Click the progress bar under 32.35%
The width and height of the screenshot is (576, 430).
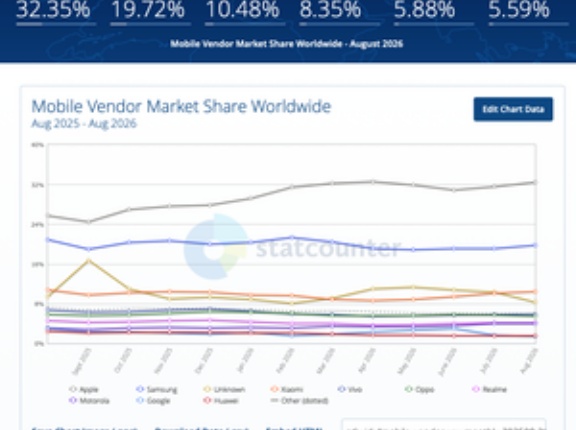click(x=56, y=24)
